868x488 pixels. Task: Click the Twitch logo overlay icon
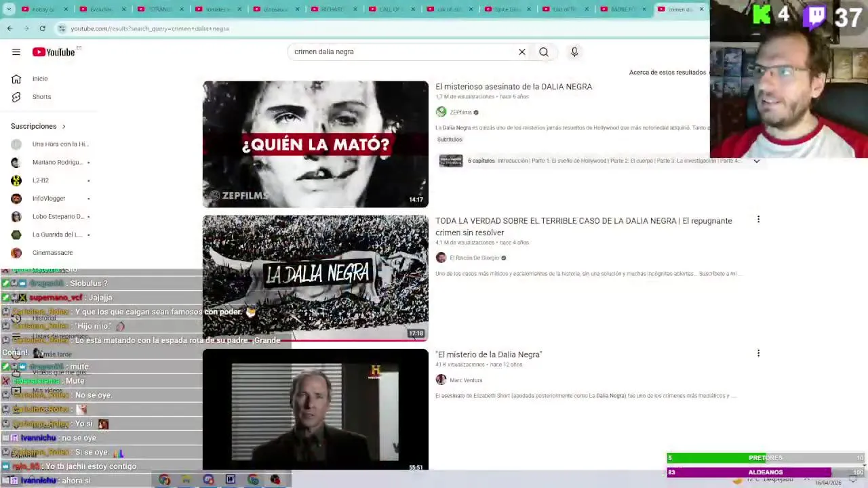pos(814,16)
